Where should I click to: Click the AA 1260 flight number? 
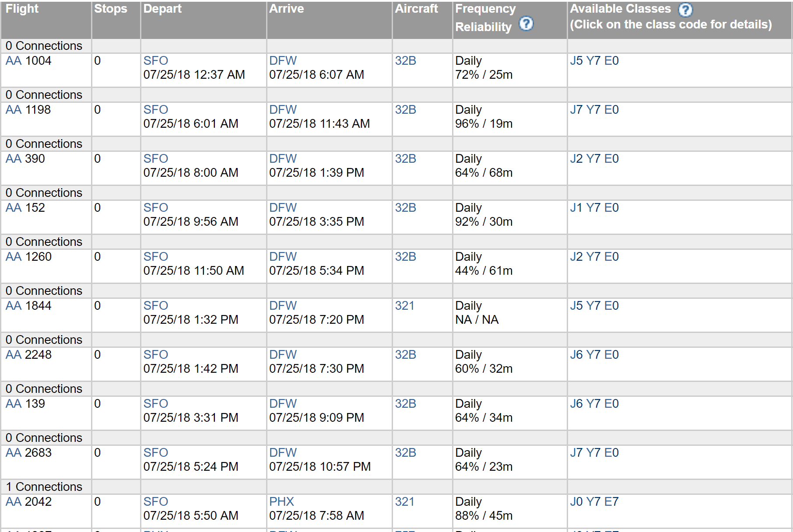point(28,257)
